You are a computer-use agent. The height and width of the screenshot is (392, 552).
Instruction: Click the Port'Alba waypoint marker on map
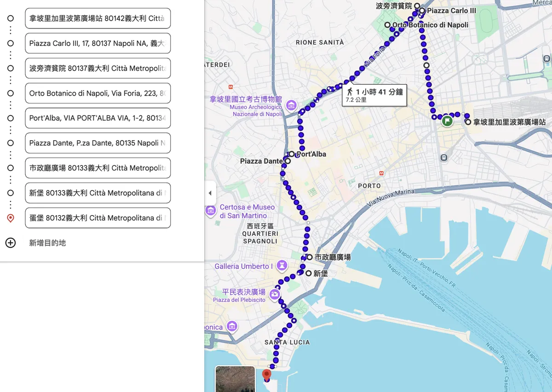pos(292,154)
